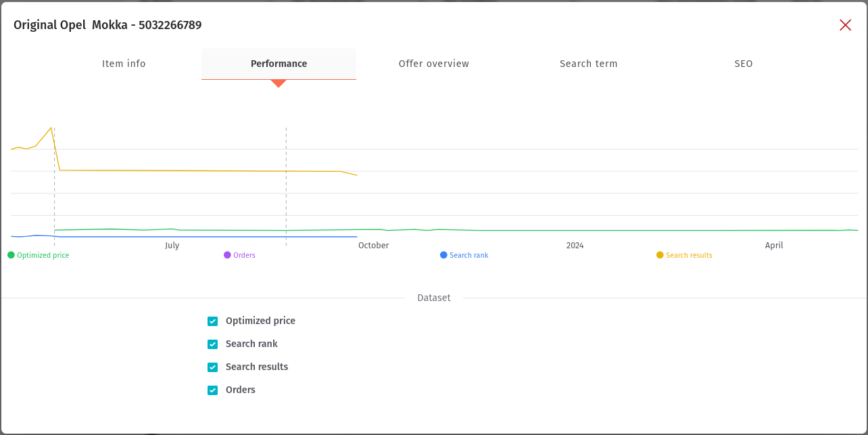
Task: Click the April axis label
Action: pos(774,246)
